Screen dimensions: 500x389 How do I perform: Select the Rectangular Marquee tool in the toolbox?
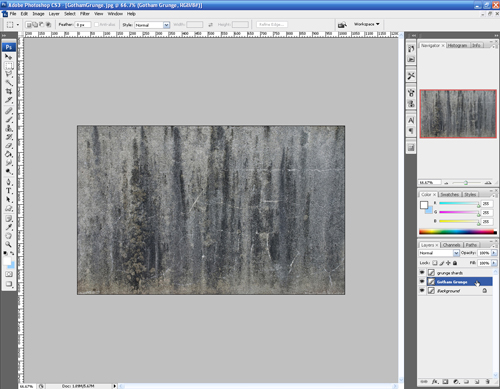pos(9,65)
